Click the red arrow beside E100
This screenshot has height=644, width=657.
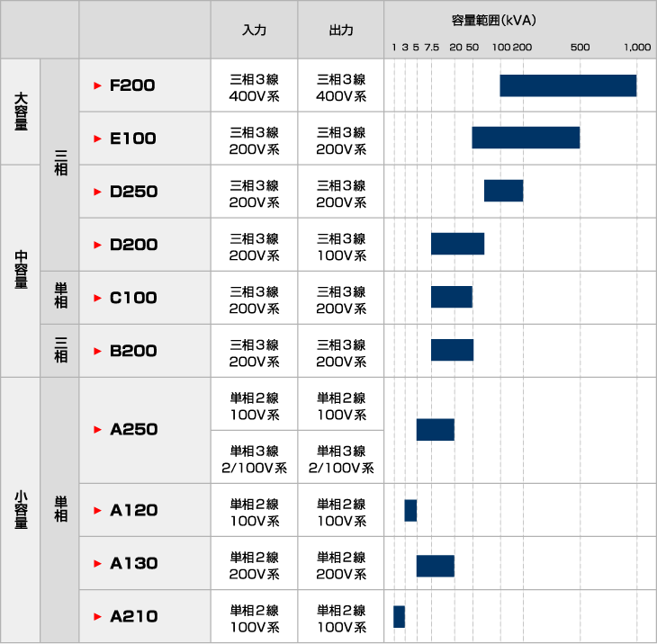[x=97, y=139]
